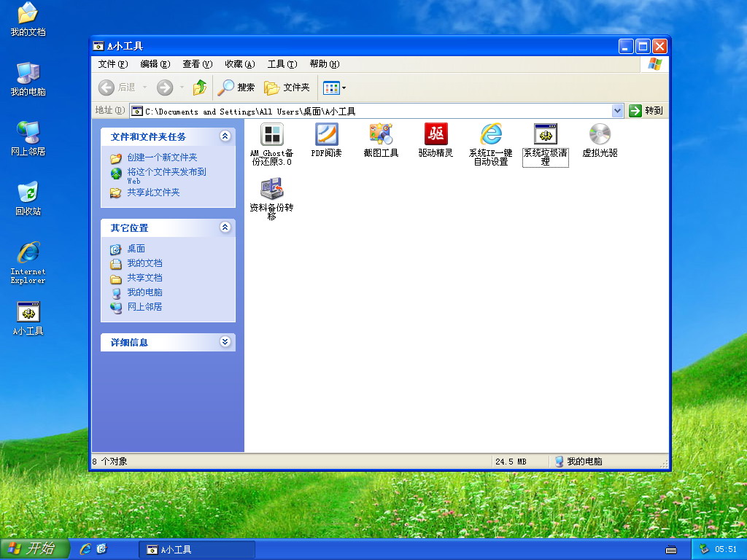
Task: Open Forward history dropdown arrow
Action: [x=182, y=87]
